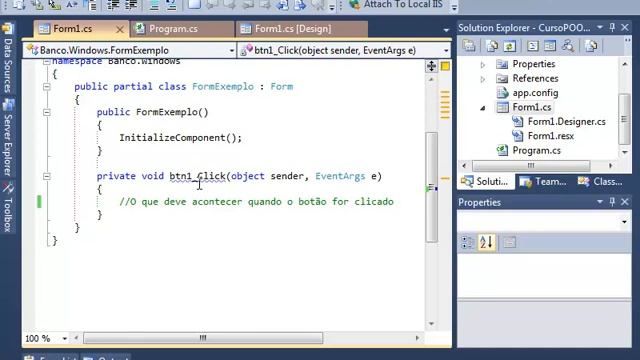Pin the Properties panel
This screenshot has width=640, height=360.
point(612,202)
